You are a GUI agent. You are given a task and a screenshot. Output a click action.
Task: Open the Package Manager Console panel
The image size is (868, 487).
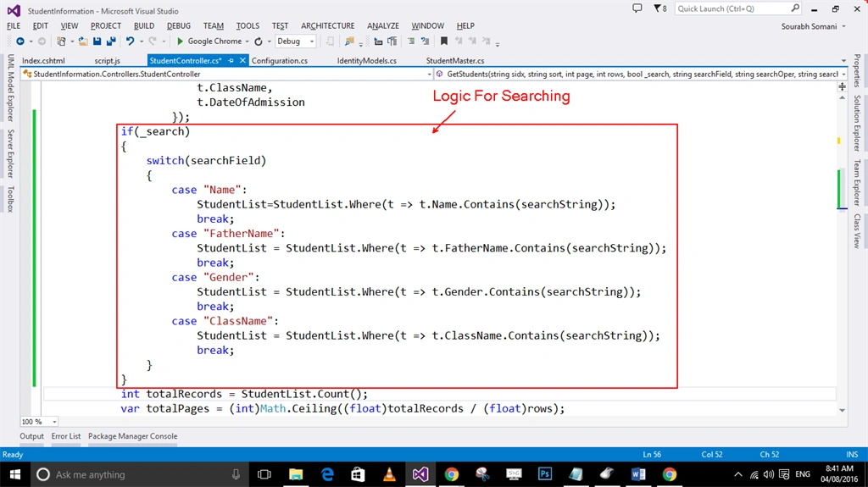coord(133,436)
